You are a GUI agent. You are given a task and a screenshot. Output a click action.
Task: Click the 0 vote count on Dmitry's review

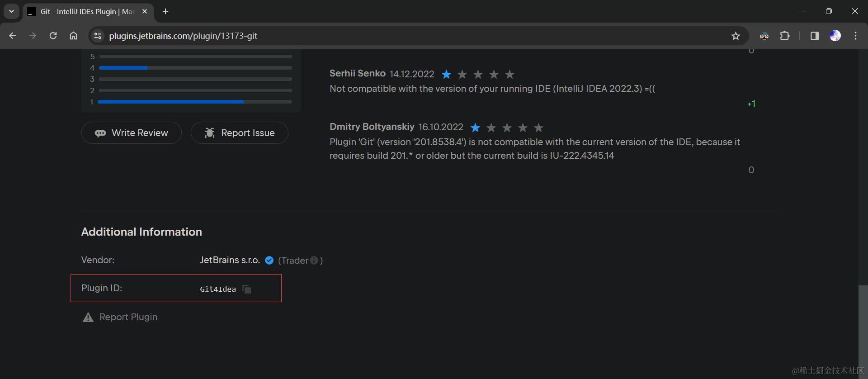[x=751, y=170]
